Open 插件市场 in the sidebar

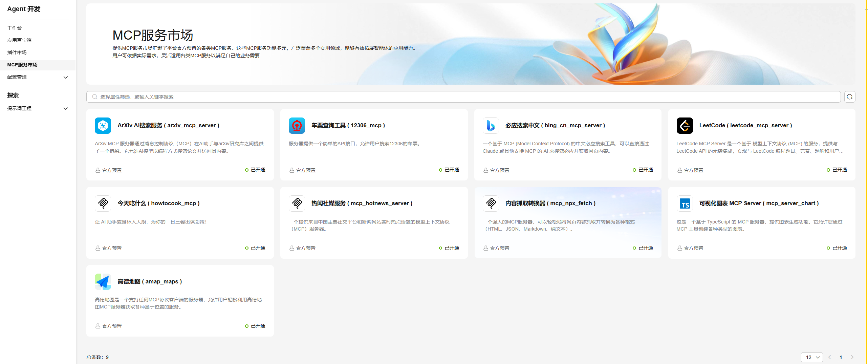point(17,52)
